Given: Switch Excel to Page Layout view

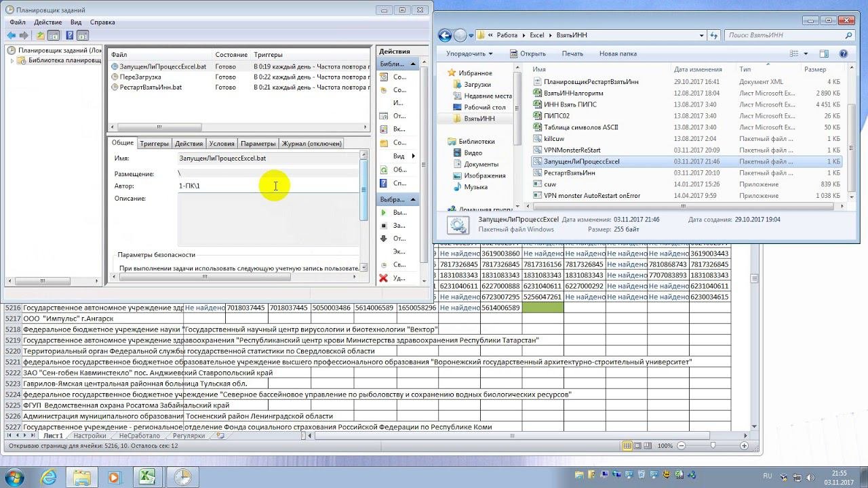Looking at the screenshot, I should point(638,445).
